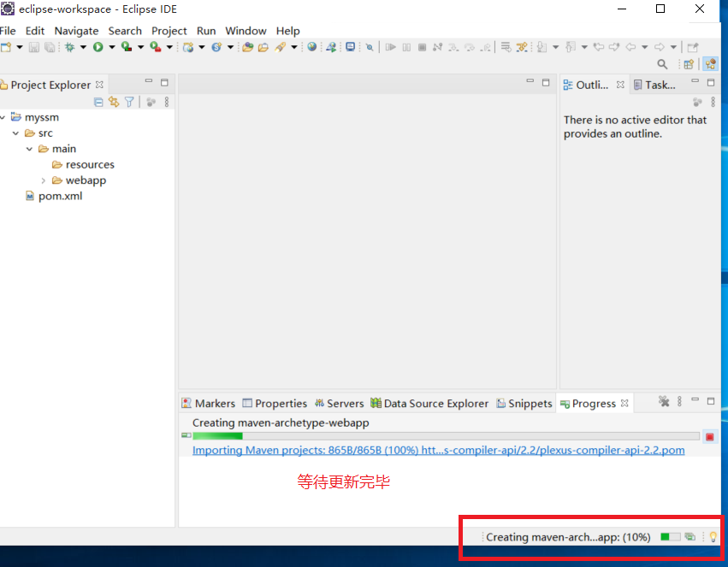
Task: Click the New Dynamic Web Project icon
Action: point(188,47)
